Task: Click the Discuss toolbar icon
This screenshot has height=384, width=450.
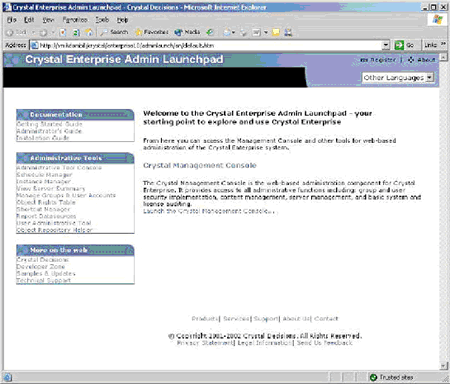Action: point(276,32)
